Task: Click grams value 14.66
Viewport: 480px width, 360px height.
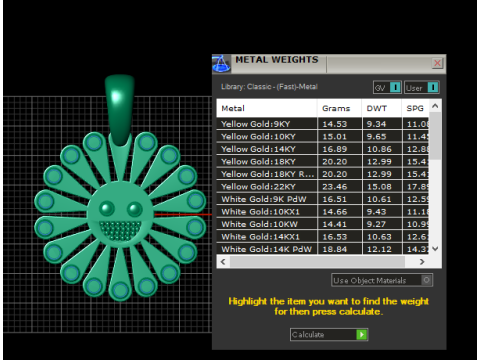Action: pos(335,212)
